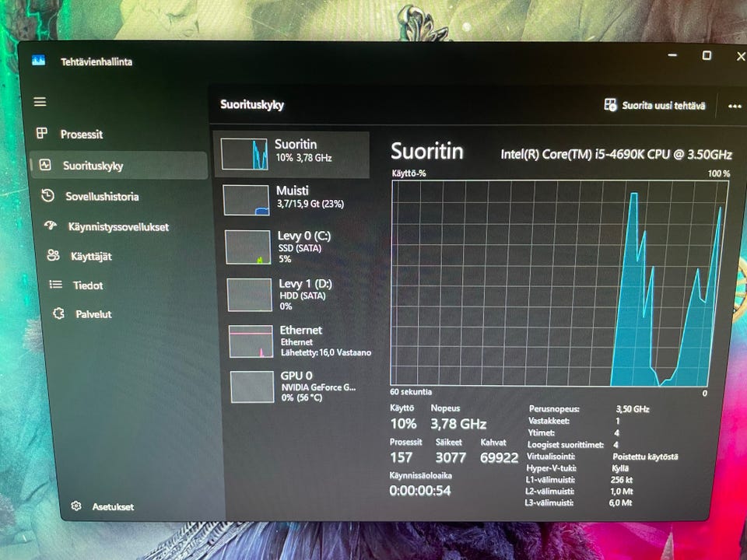Screen dimensions: 747x560
Task: Click the NVIDIA GeForce GPU label
Action: click(x=318, y=387)
